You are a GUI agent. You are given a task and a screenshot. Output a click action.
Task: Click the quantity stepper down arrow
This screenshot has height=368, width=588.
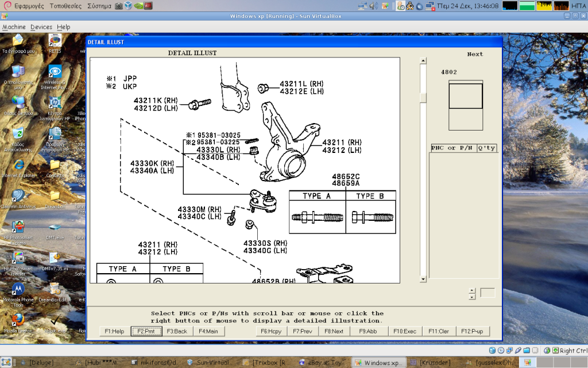pyautogui.click(x=472, y=297)
